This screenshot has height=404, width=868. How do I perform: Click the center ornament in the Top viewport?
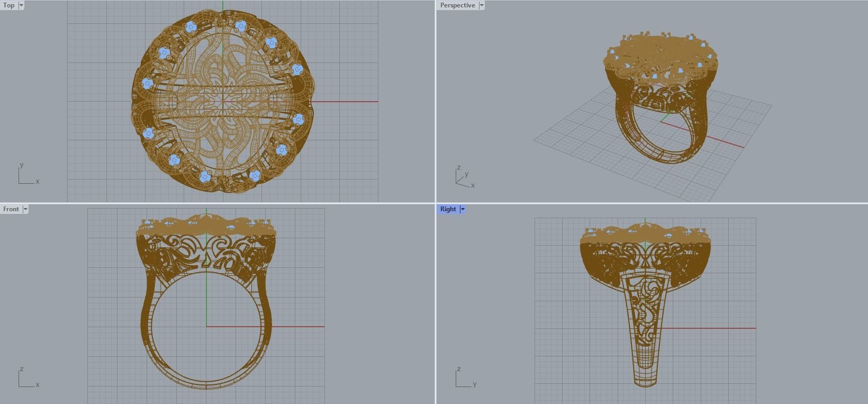coord(222,101)
